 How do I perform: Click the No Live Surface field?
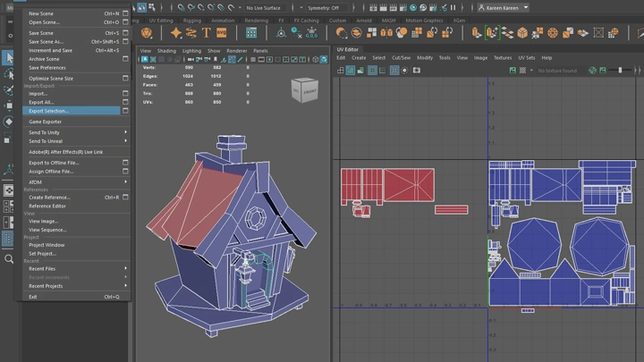(x=264, y=8)
